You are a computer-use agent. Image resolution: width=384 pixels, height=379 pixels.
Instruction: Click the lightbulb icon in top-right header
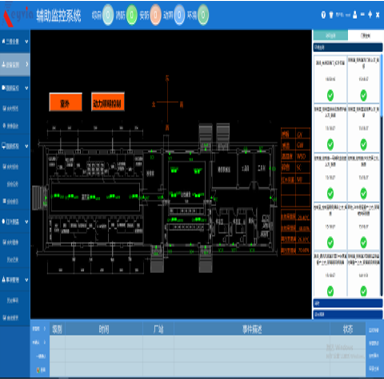331,15
